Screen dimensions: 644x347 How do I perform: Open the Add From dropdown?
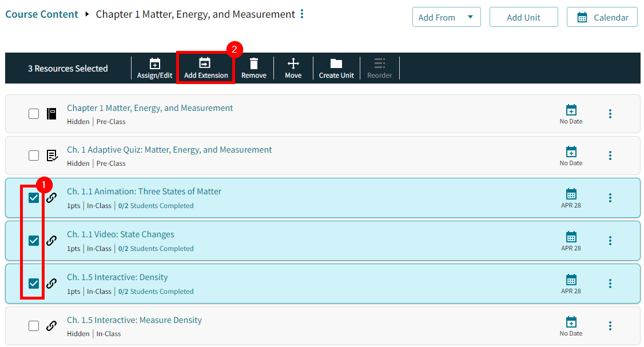[x=446, y=17]
